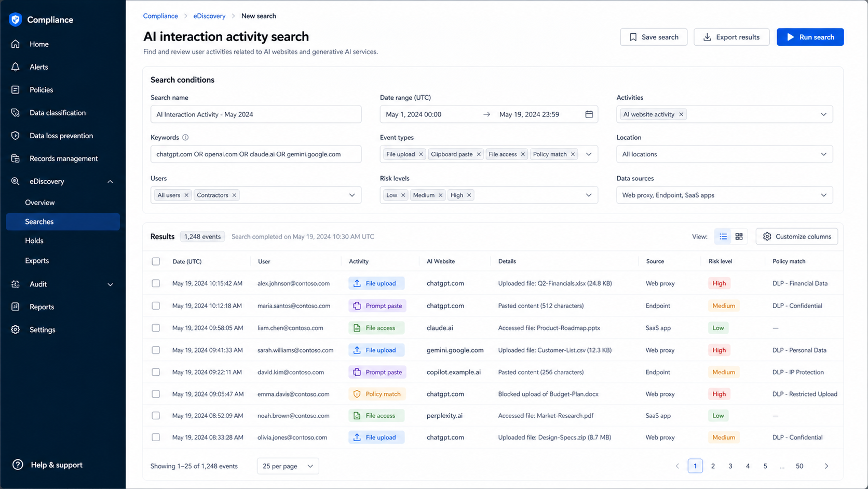
Task: Click the Keywords info icon
Action: pos(185,138)
